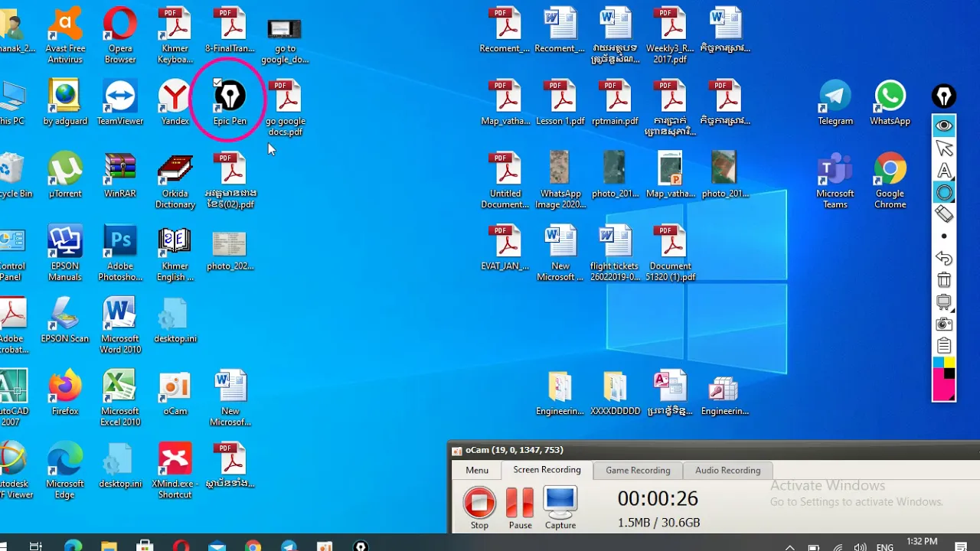
Task: Click the Epic Pen logo above the toolbar
Action: click(944, 96)
